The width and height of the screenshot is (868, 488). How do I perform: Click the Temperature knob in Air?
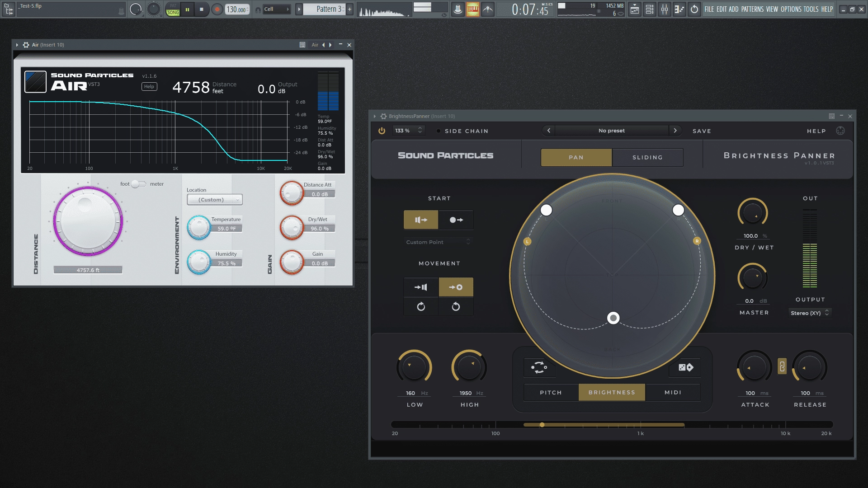[x=198, y=227]
